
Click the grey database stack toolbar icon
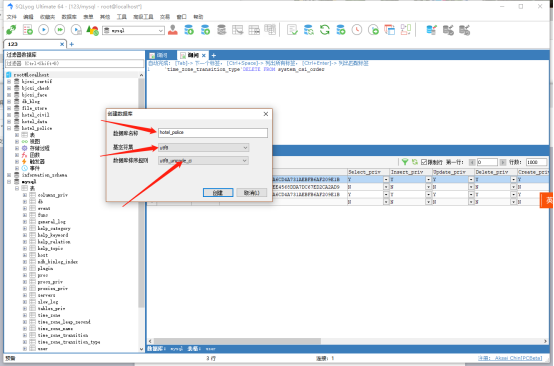click(x=222, y=30)
